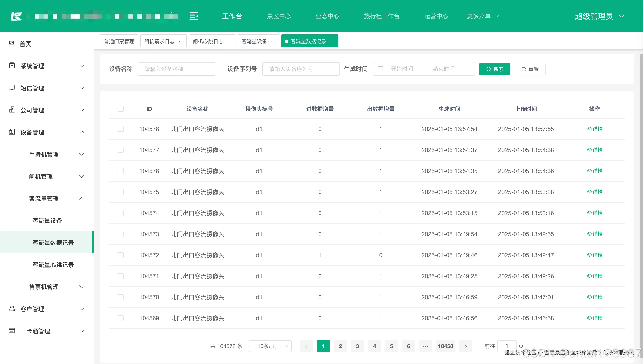Close the 客流量设备 tab

pyautogui.click(x=272, y=41)
